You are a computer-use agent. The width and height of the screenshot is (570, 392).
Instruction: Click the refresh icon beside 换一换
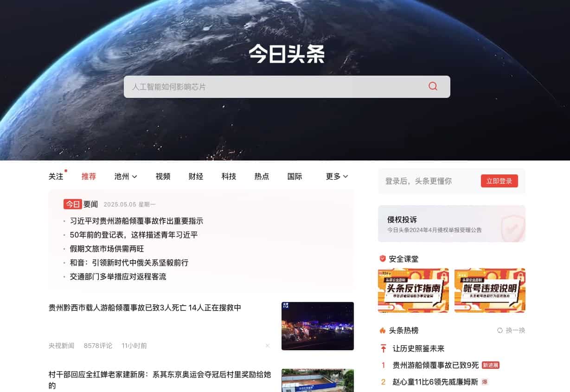coord(500,330)
